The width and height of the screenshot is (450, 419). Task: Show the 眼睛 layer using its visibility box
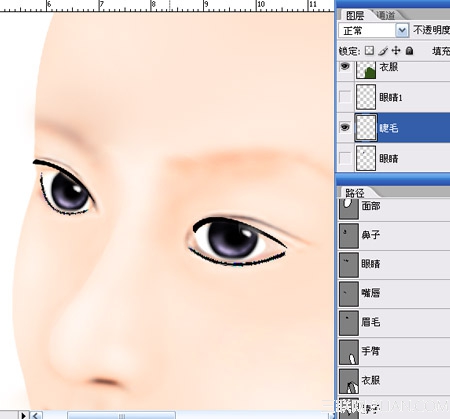point(345,158)
